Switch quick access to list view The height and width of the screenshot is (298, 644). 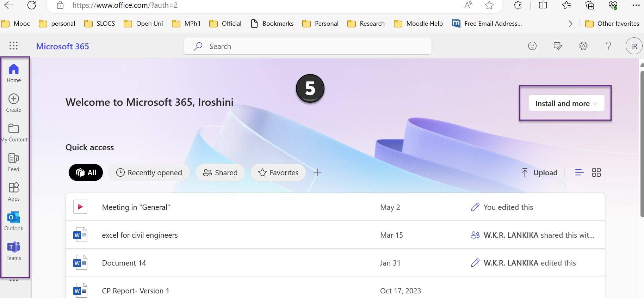click(579, 172)
